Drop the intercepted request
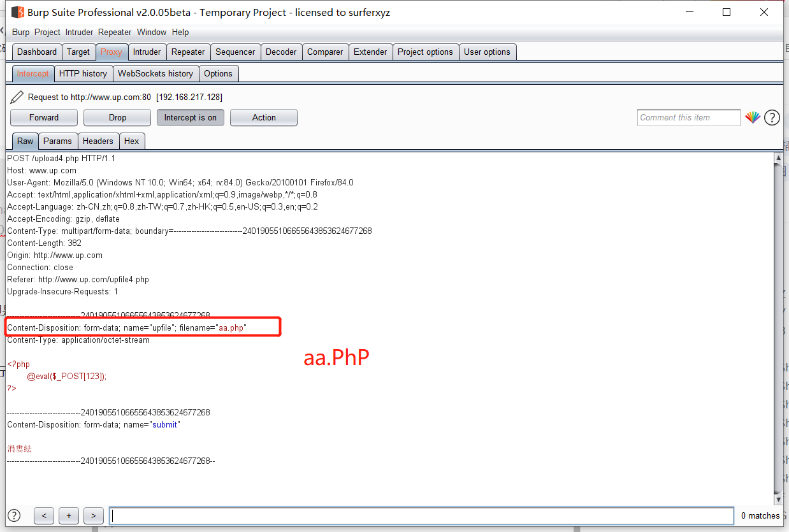 117,117
